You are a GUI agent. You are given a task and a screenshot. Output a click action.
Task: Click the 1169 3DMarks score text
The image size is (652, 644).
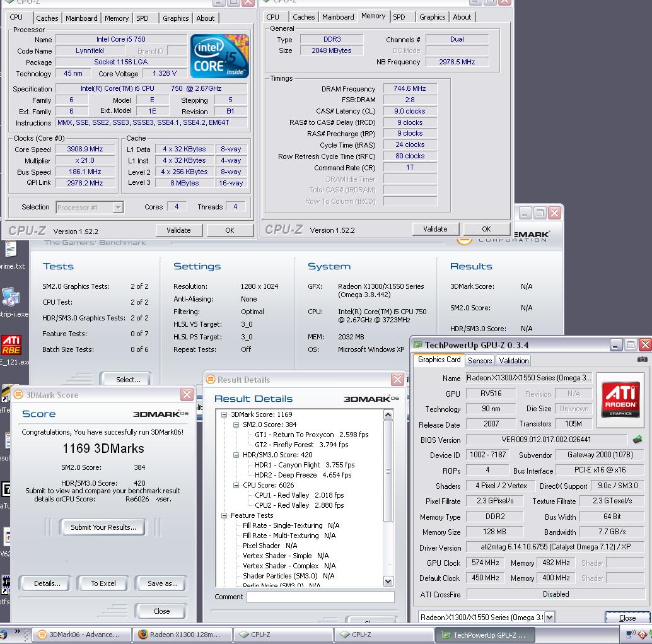coord(103,448)
